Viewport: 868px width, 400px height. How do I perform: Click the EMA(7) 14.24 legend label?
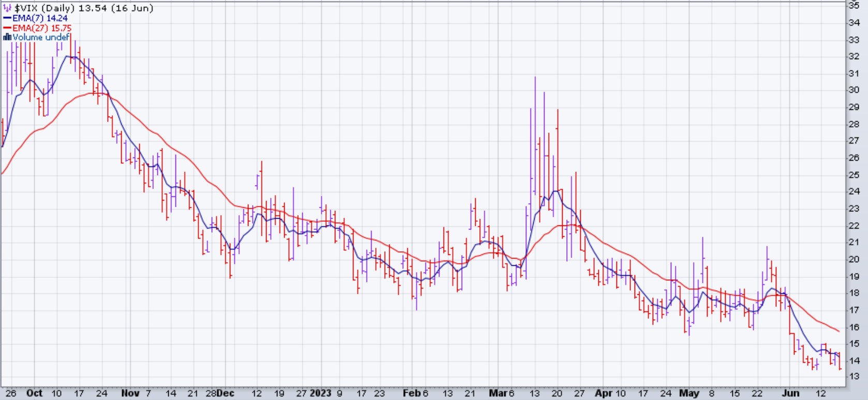point(40,18)
